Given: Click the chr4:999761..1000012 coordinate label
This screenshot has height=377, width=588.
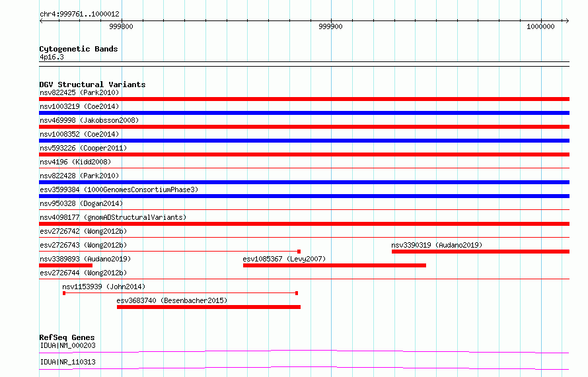Looking at the screenshot, I should [79, 14].
